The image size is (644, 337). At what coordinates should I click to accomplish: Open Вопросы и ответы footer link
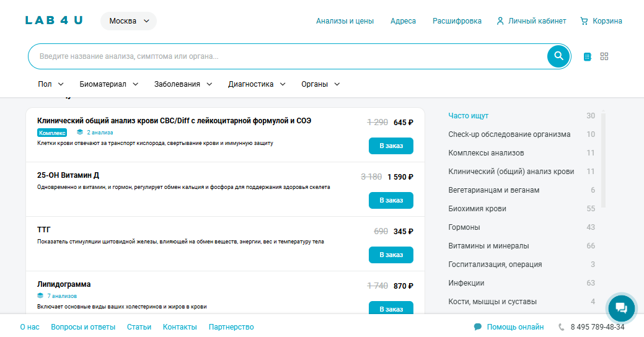[83, 327]
